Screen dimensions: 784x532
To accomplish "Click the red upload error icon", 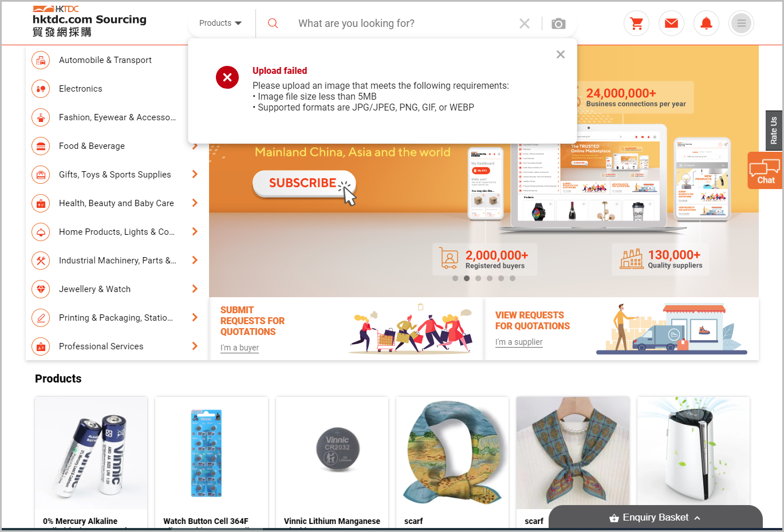I will point(227,77).
